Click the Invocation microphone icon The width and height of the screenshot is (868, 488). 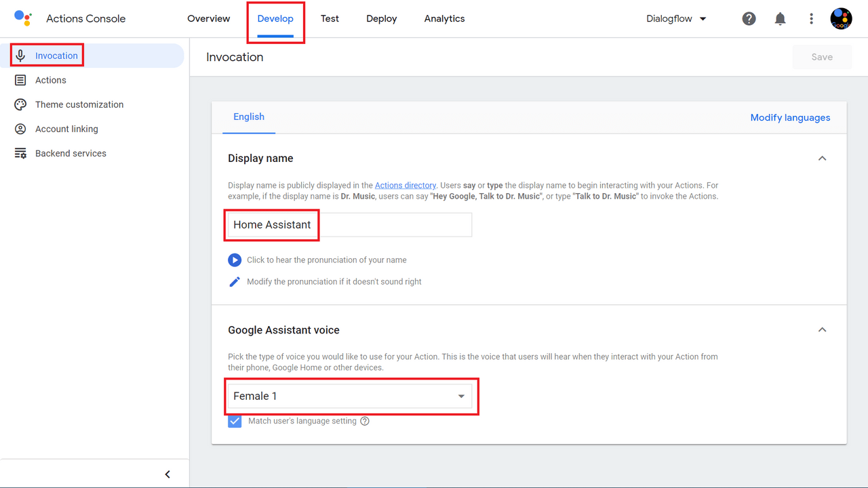(21, 56)
